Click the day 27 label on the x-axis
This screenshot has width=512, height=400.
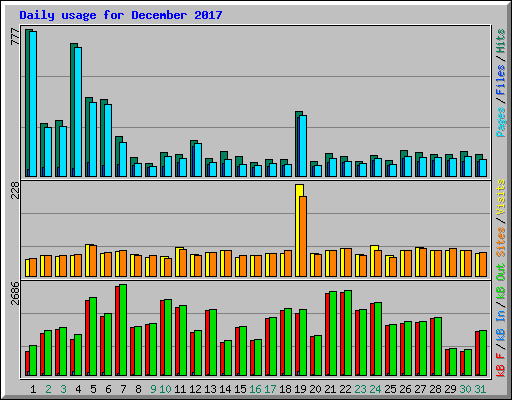pyautogui.click(x=420, y=389)
